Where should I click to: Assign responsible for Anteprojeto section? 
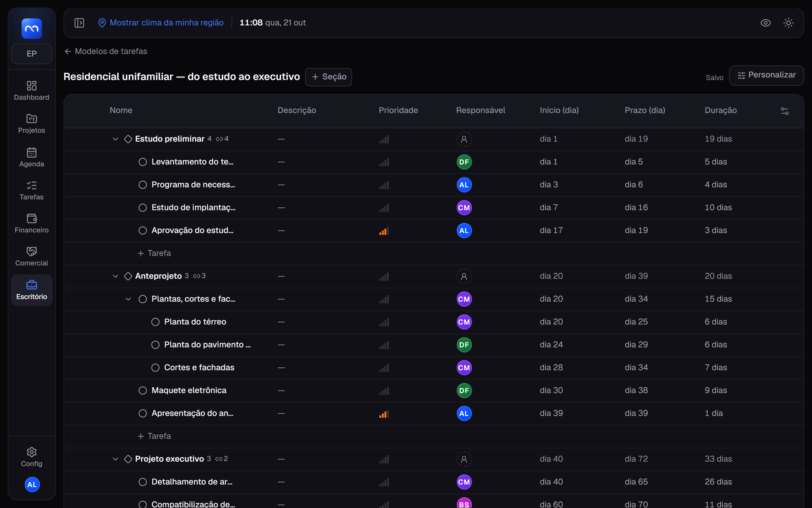[464, 276]
